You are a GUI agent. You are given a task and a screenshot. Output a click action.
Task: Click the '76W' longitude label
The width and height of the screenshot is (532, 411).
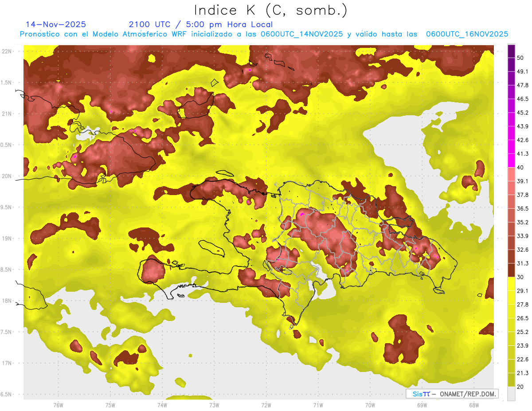point(58,405)
